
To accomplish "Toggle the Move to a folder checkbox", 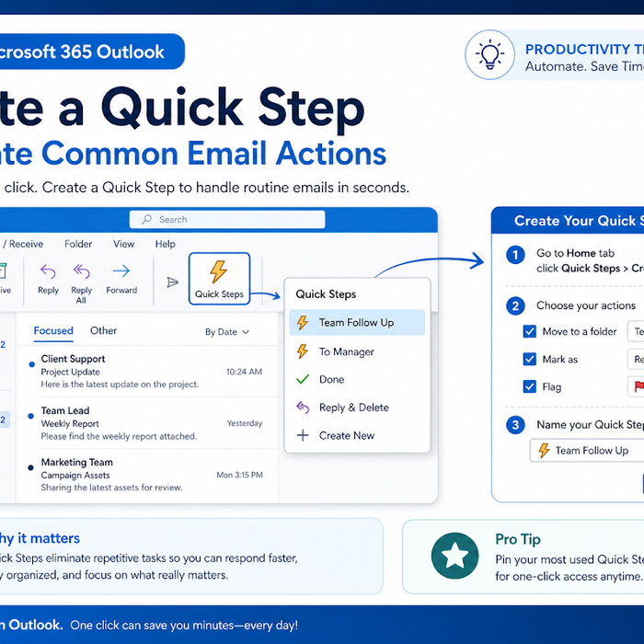I will [529, 331].
